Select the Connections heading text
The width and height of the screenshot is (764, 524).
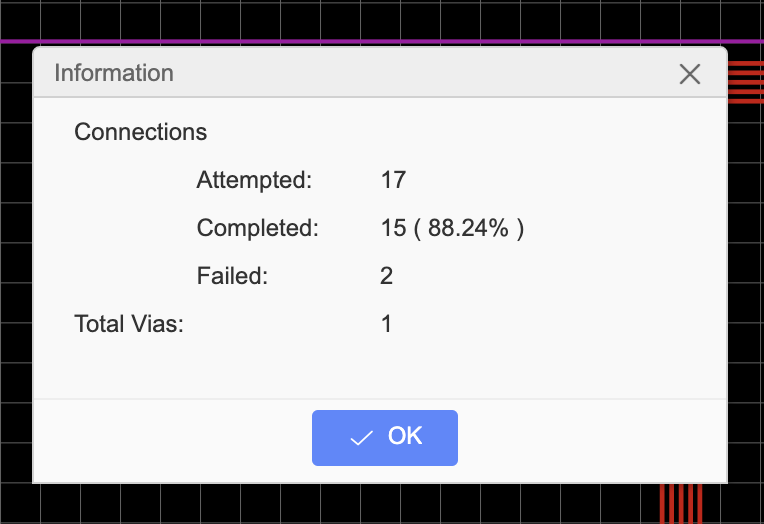pyautogui.click(x=140, y=132)
